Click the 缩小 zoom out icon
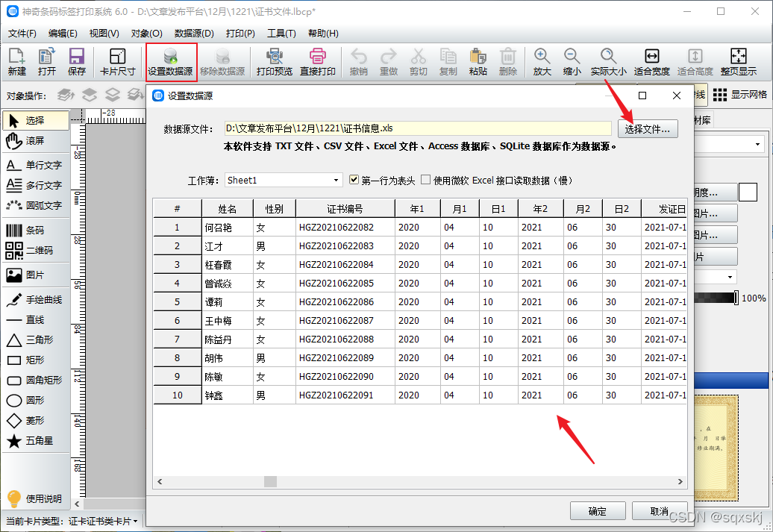Image resolution: width=773 pixels, height=532 pixels. click(572, 62)
